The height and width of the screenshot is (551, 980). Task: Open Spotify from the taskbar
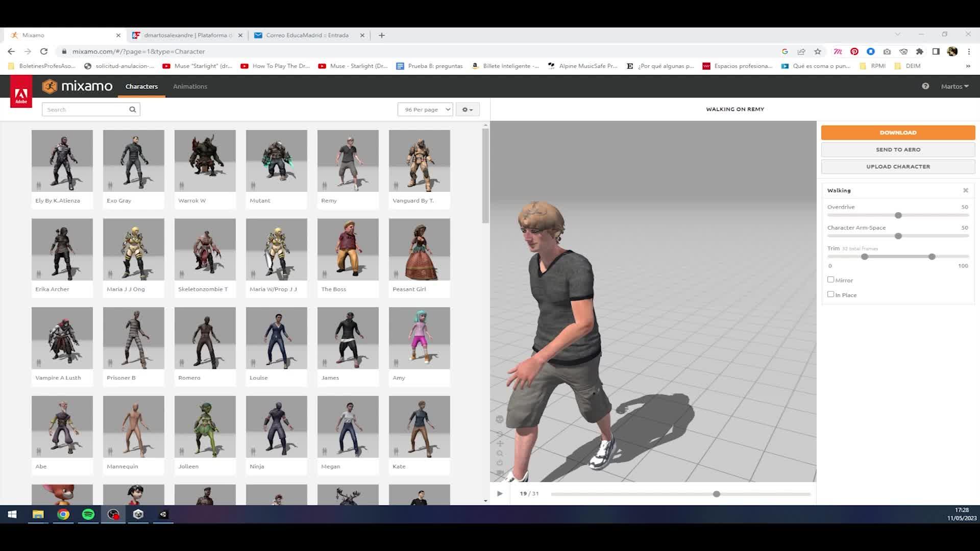[88, 514]
